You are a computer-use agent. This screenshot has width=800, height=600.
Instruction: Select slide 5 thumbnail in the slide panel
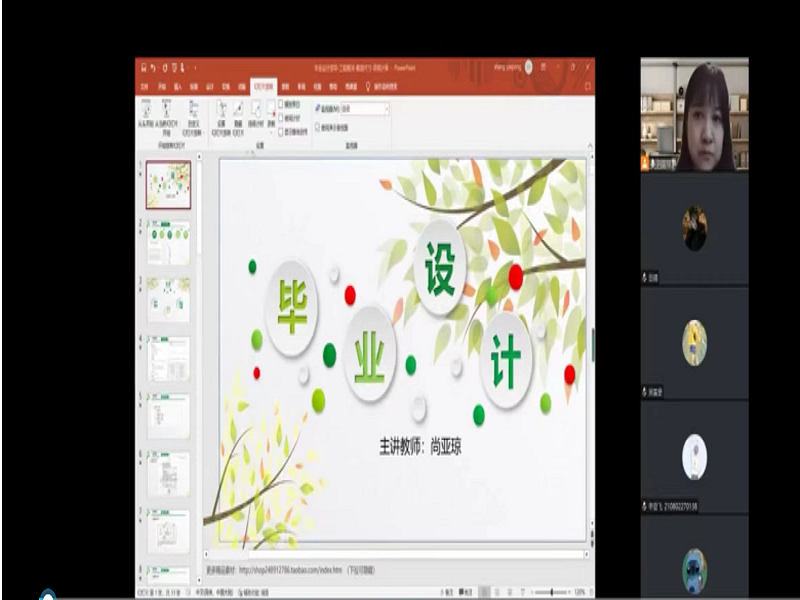(x=168, y=416)
